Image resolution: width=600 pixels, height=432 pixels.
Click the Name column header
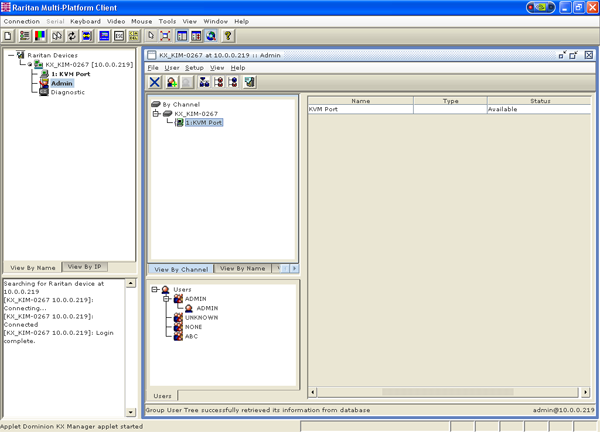point(360,101)
